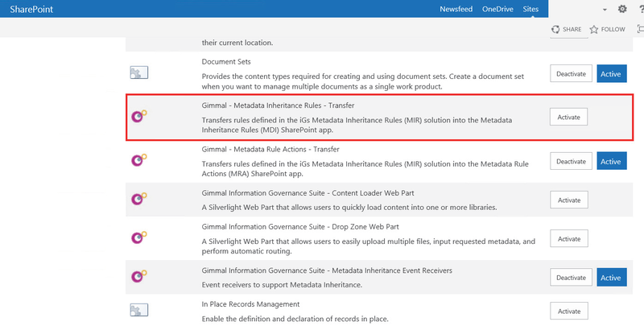Select Sites in the top navigation
Viewport: 644px width, 326px height.
click(530, 9)
